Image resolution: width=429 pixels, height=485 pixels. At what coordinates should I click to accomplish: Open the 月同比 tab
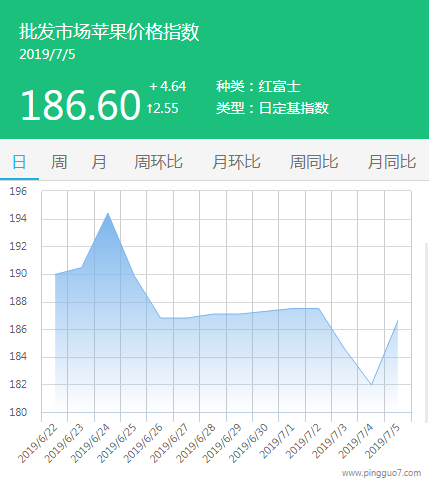(x=392, y=162)
